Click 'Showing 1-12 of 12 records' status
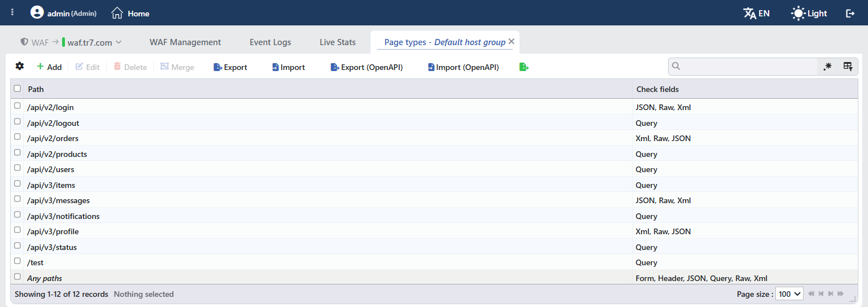The height and width of the screenshot is (307, 868). click(61, 294)
